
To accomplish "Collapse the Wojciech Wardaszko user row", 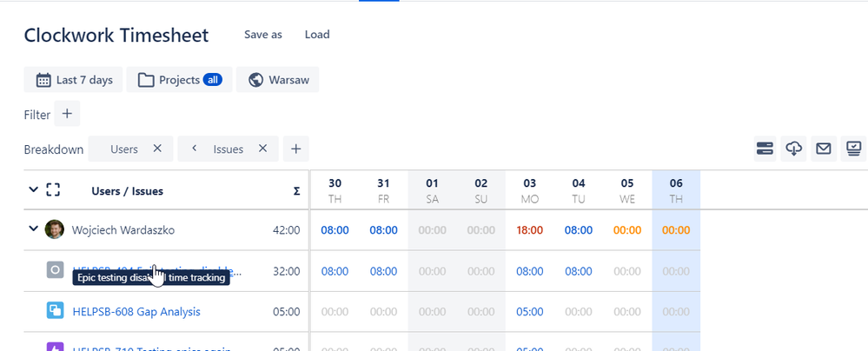I will tap(33, 228).
